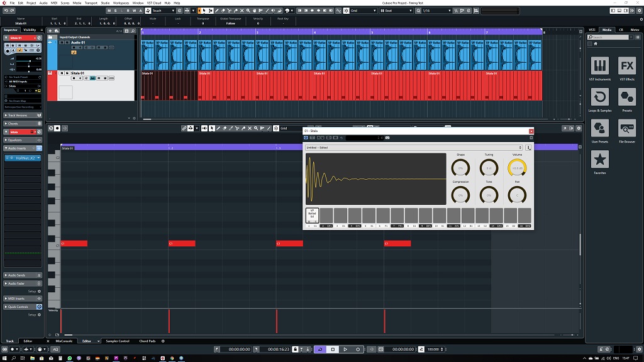Click the Sitala Shape knob
The height and width of the screenshot is (362, 644).
point(460,168)
